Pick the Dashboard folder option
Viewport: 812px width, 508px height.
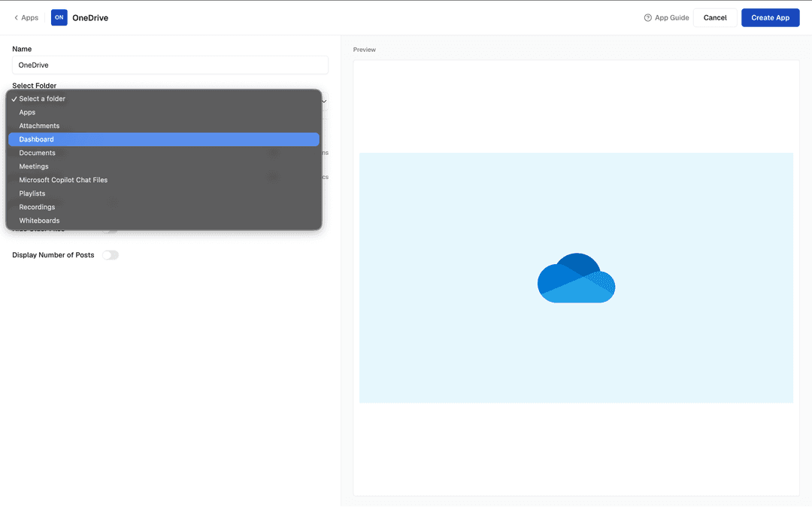164,139
